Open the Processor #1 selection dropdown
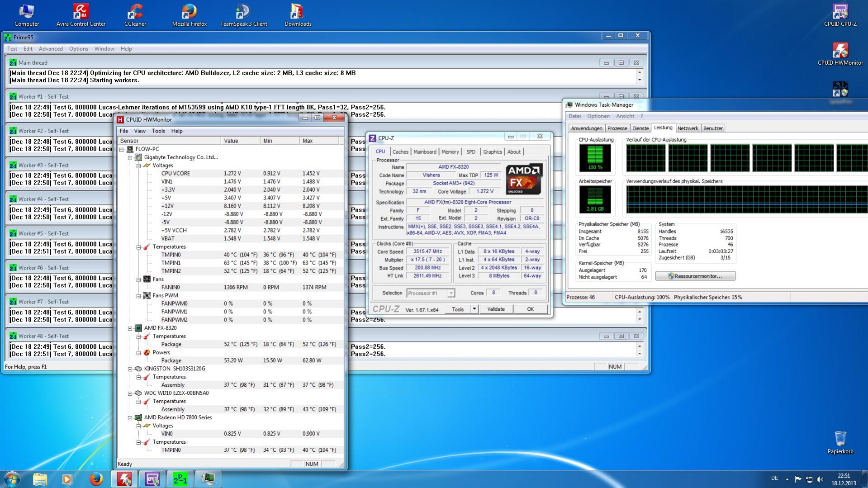Screen dimensions: 868x488 pyautogui.click(x=451, y=294)
